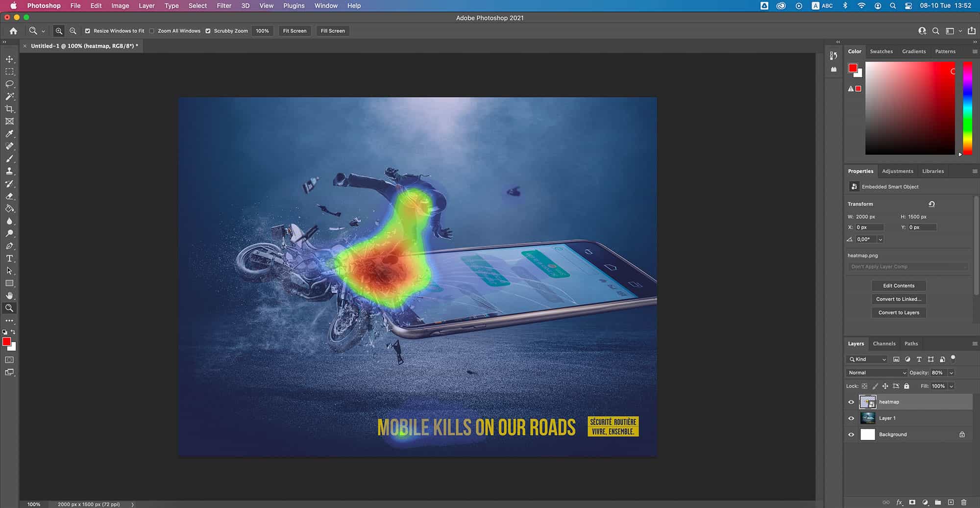This screenshot has height=508, width=980.
Task: Toggle Resize Windows to Fit checkbox
Action: pos(87,30)
